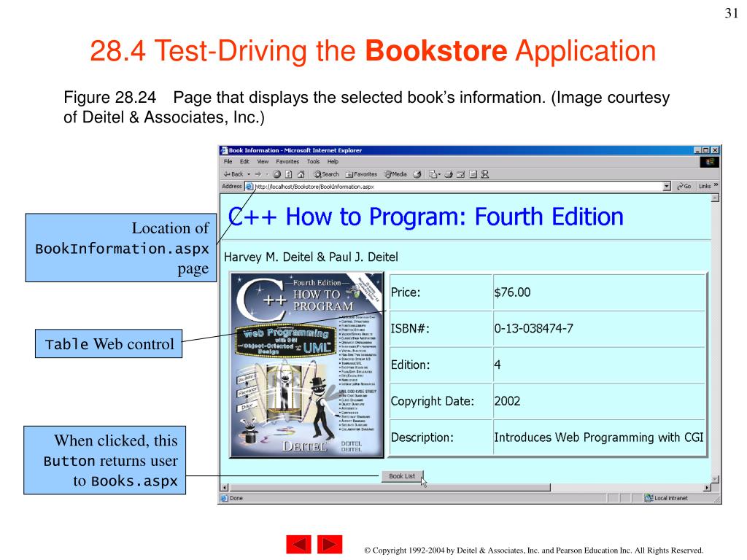Click the Stop icon in the toolbar
Image resolution: width=747 pixels, height=560 pixels.
[276, 174]
